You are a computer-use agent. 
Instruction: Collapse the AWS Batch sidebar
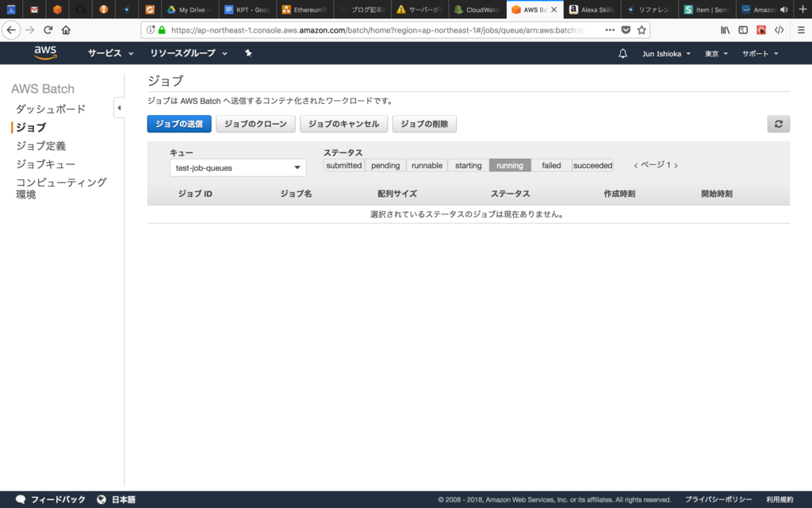119,108
